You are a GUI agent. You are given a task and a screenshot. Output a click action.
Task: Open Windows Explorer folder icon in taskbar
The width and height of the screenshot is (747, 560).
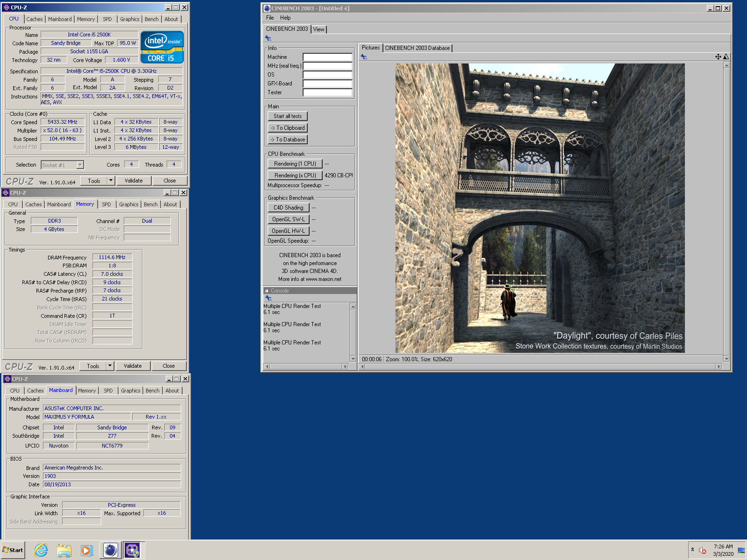coord(64,550)
